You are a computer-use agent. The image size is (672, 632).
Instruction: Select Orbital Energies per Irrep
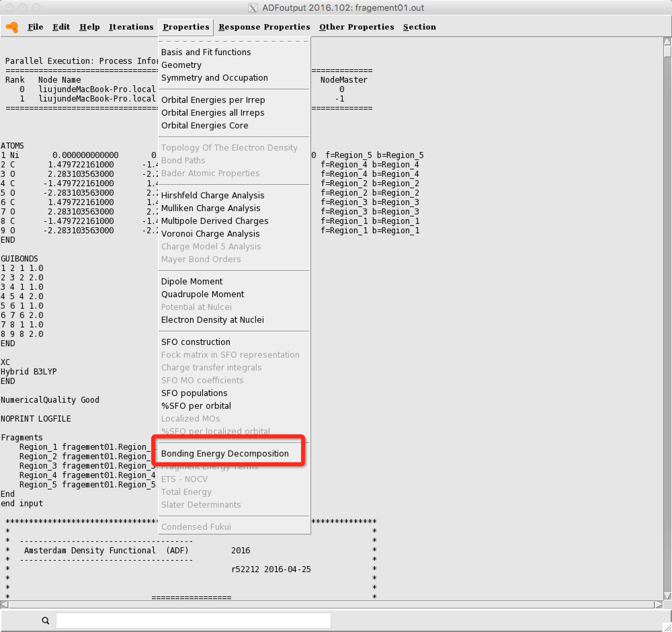pos(213,100)
